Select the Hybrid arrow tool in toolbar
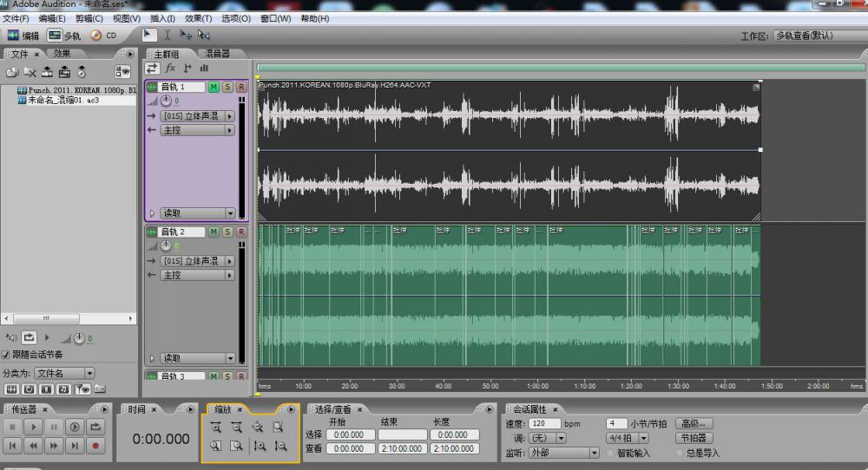 tap(149, 35)
